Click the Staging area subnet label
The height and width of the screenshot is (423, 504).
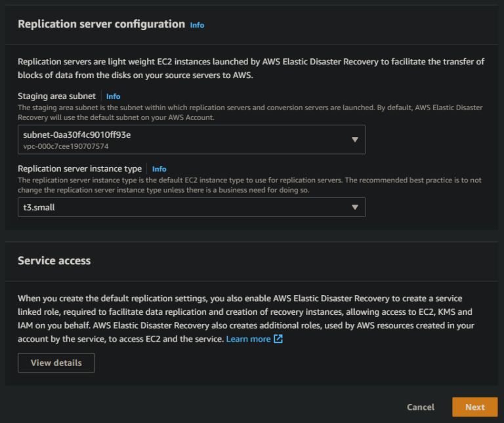pos(56,96)
